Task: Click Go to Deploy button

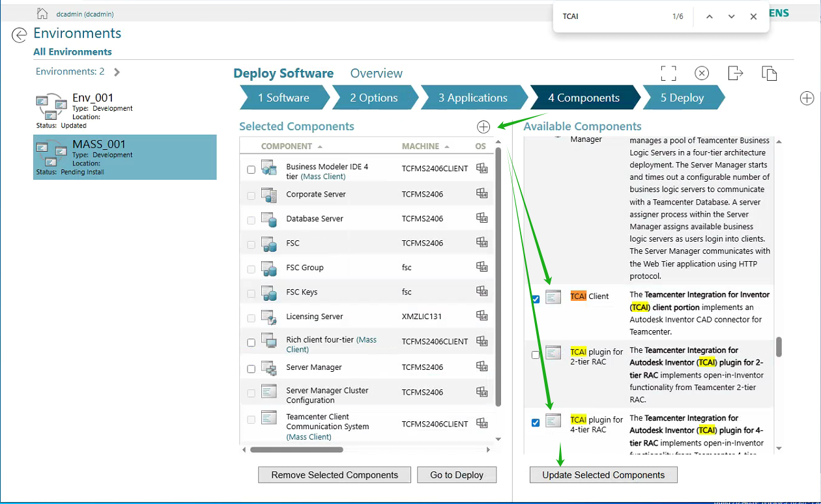Action: (x=457, y=475)
